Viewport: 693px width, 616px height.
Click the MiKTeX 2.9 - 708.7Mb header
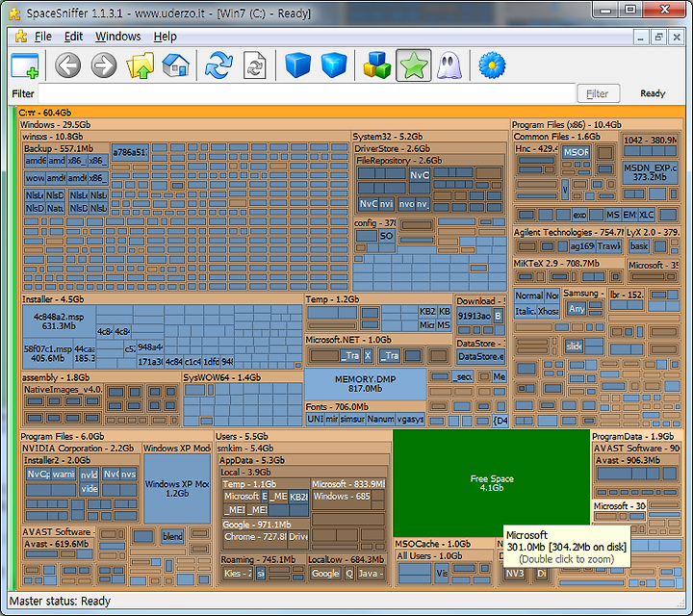(x=569, y=264)
